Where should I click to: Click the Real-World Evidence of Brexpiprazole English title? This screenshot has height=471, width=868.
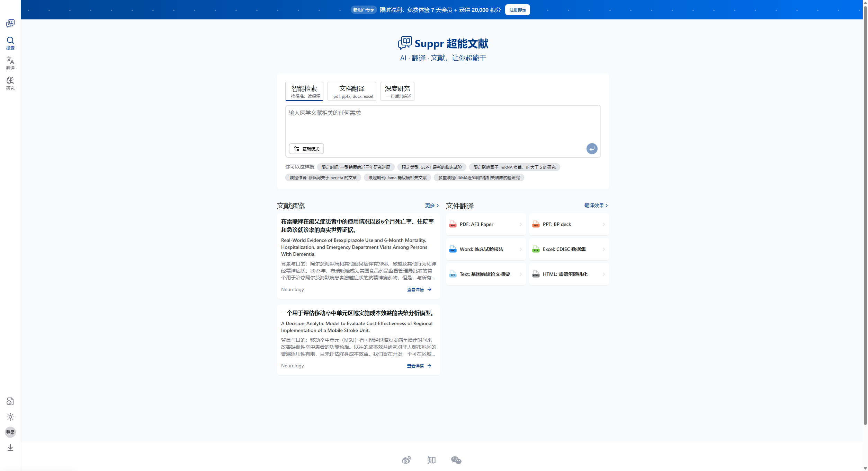pyautogui.click(x=354, y=247)
